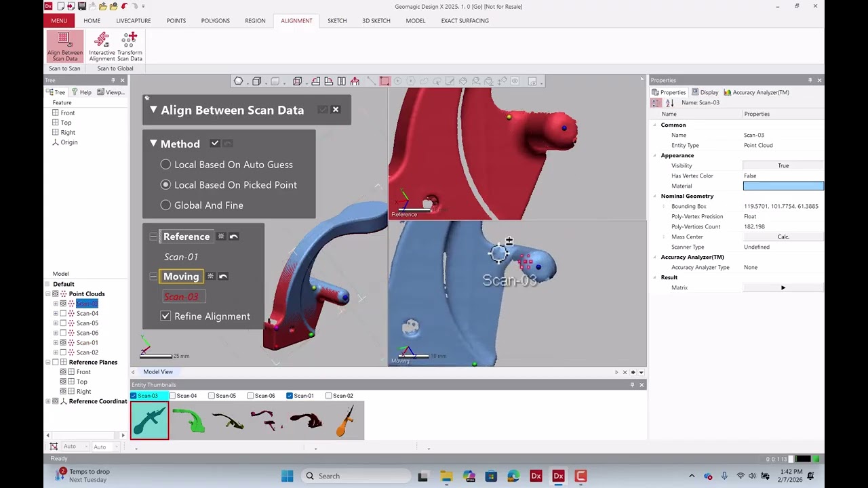Select Global And Fine method
Viewport: 868px width, 488px height.
tap(165, 205)
